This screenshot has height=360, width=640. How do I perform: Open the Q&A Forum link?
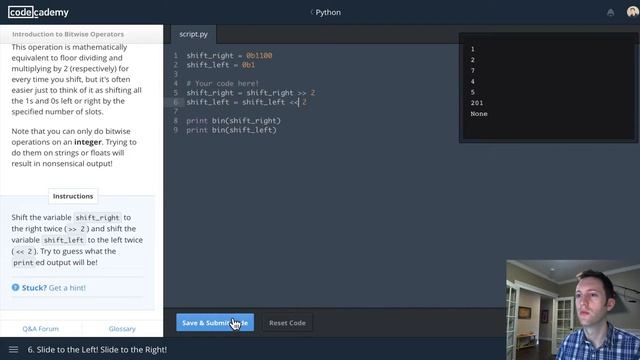[40, 329]
